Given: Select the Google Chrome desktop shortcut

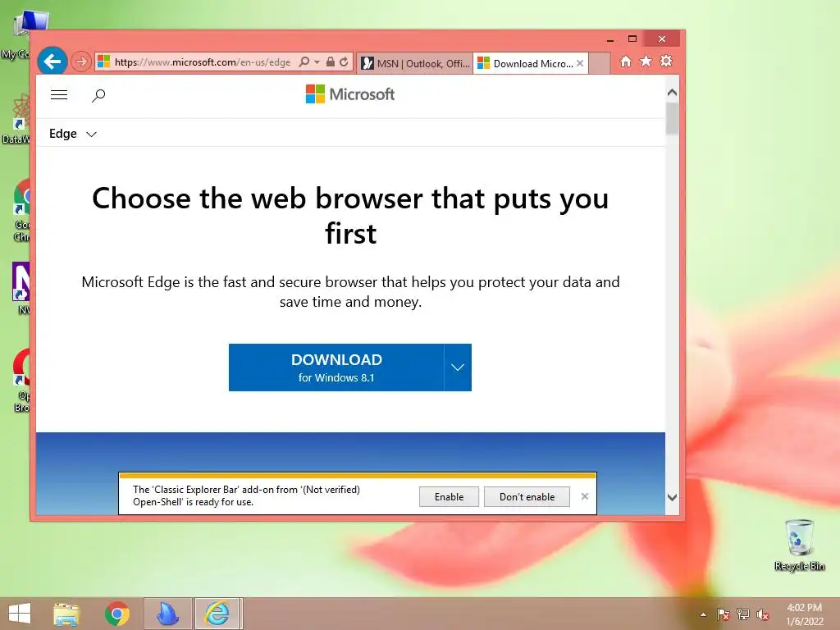Looking at the screenshot, I should [x=22, y=211].
